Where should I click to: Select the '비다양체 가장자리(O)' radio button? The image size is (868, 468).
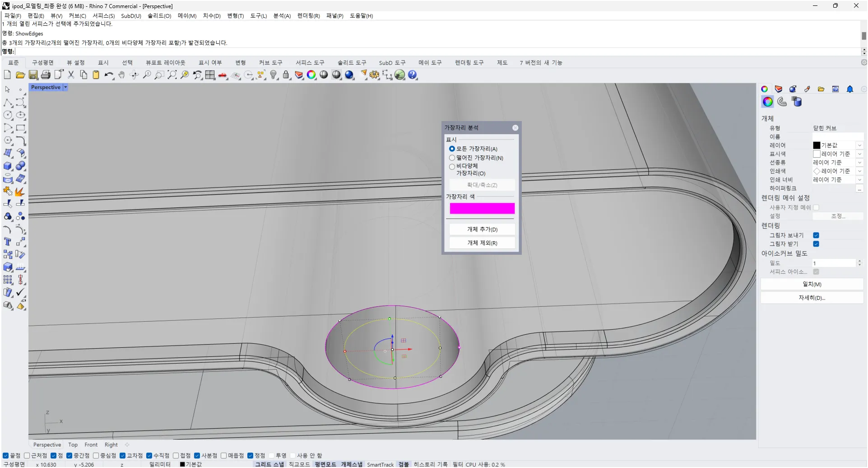pyautogui.click(x=452, y=167)
